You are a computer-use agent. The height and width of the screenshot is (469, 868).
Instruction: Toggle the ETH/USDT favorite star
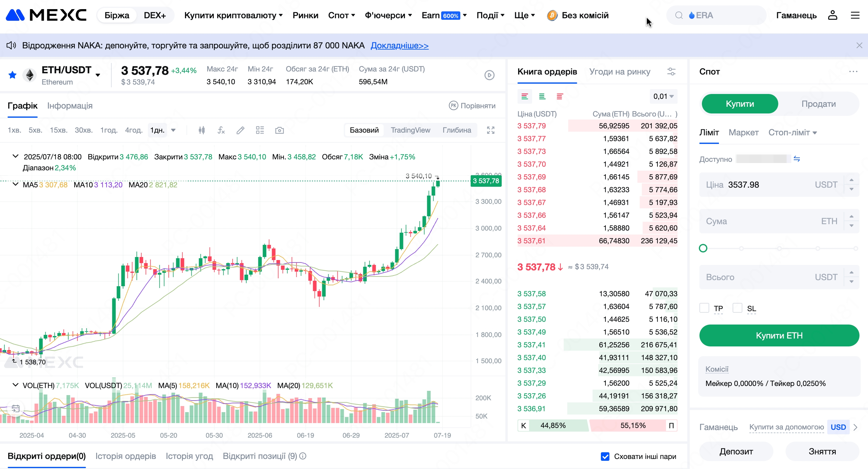(x=12, y=75)
